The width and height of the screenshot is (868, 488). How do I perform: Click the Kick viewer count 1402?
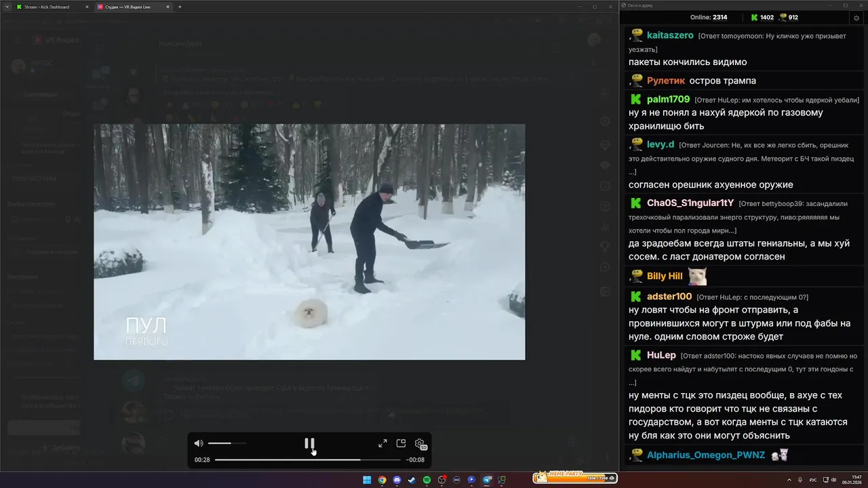(x=762, y=18)
